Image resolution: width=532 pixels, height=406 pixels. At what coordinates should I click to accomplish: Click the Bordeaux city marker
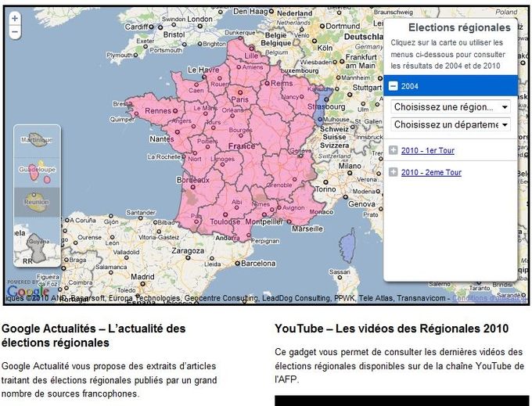(192, 187)
